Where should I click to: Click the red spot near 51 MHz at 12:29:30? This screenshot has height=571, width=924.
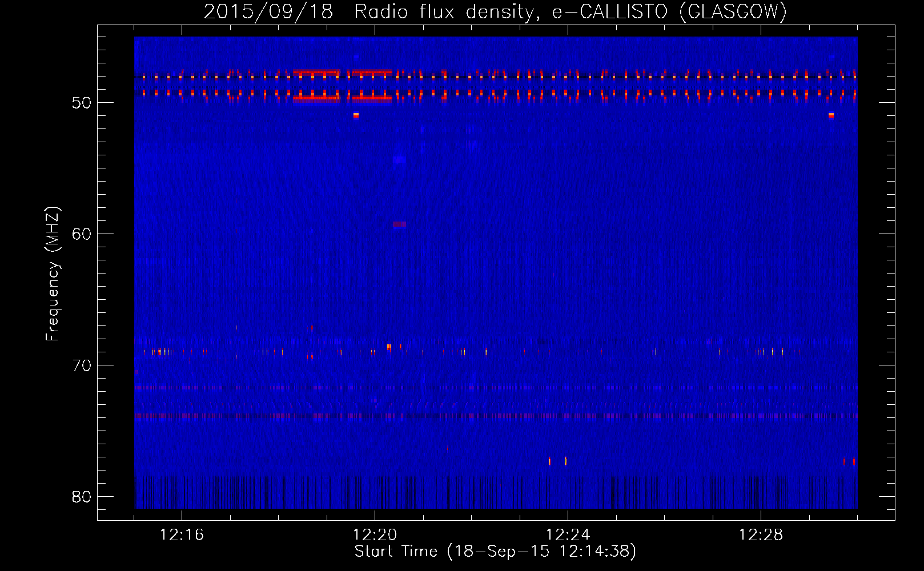click(x=831, y=115)
